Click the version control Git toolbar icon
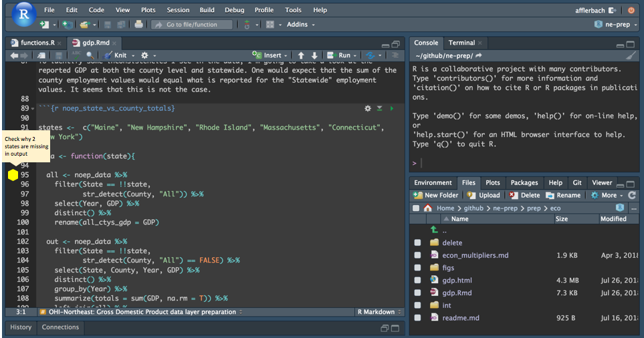644x338 pixels. pos(247,25)
